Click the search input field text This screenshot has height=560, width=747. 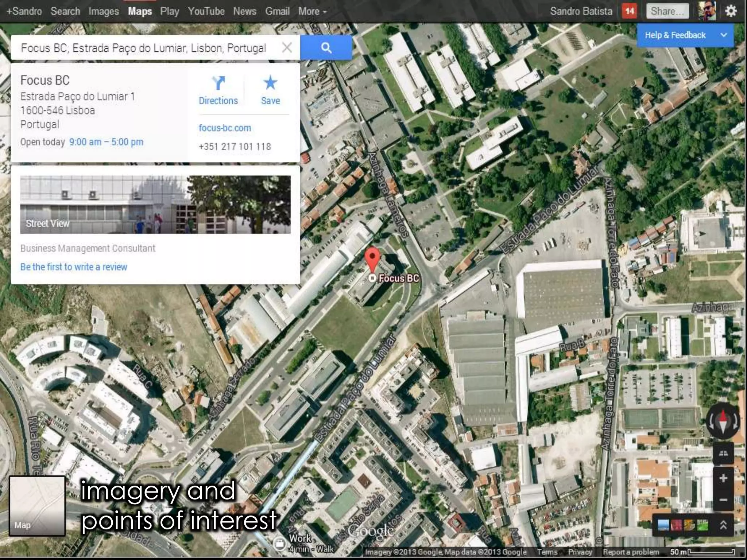point(143,48)
